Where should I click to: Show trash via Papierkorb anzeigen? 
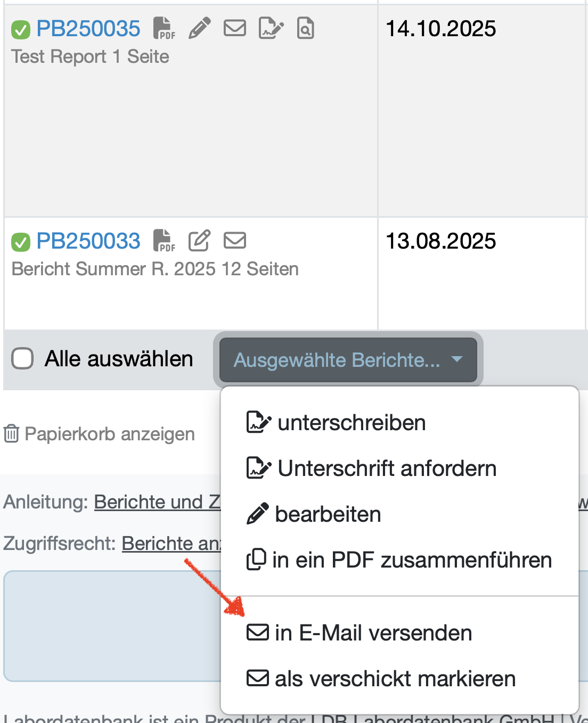[99, 434]
